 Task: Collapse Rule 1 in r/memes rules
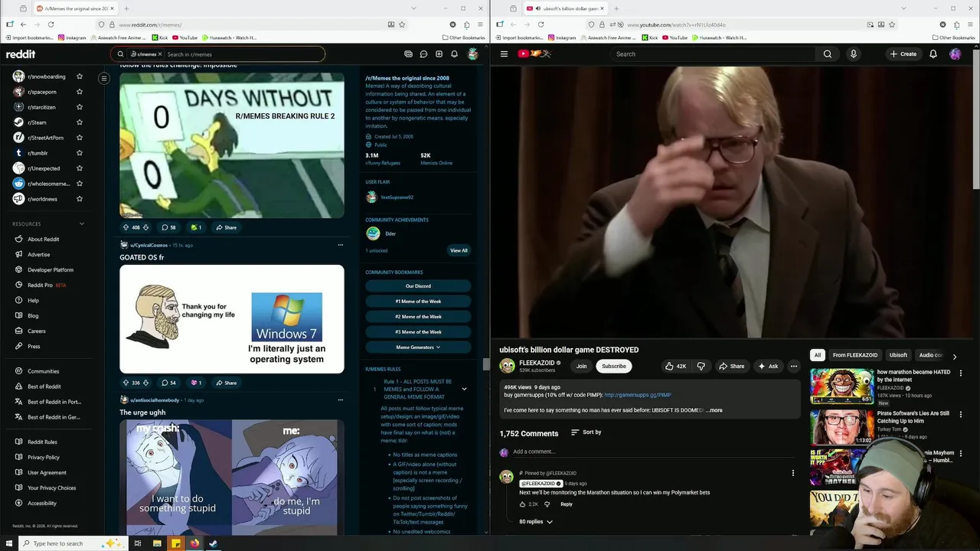[x=464, y=389]
